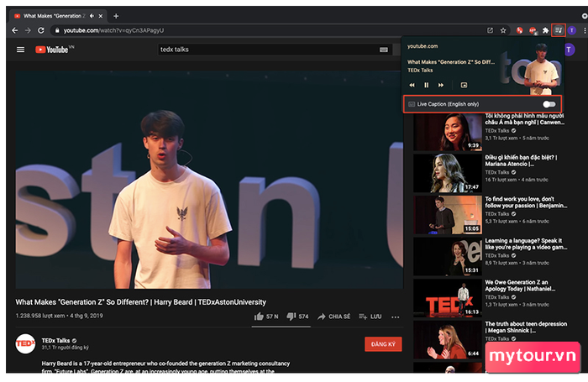Screen dimensions: 588x382
Task: Mute audio via tab speaker icon
Action: click(x=92, y=16)
